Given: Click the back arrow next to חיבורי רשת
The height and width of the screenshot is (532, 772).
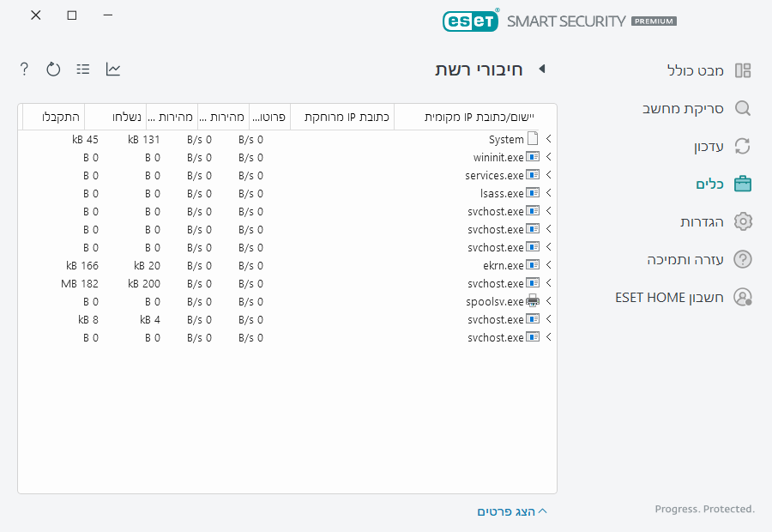Looking at the screenshot, I should coord(541,69).
